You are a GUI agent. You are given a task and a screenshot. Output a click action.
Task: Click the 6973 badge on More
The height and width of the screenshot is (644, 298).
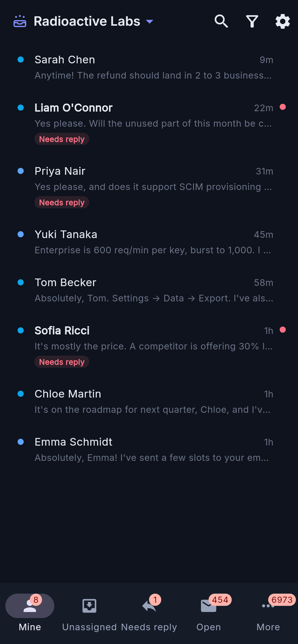(282, 600)
